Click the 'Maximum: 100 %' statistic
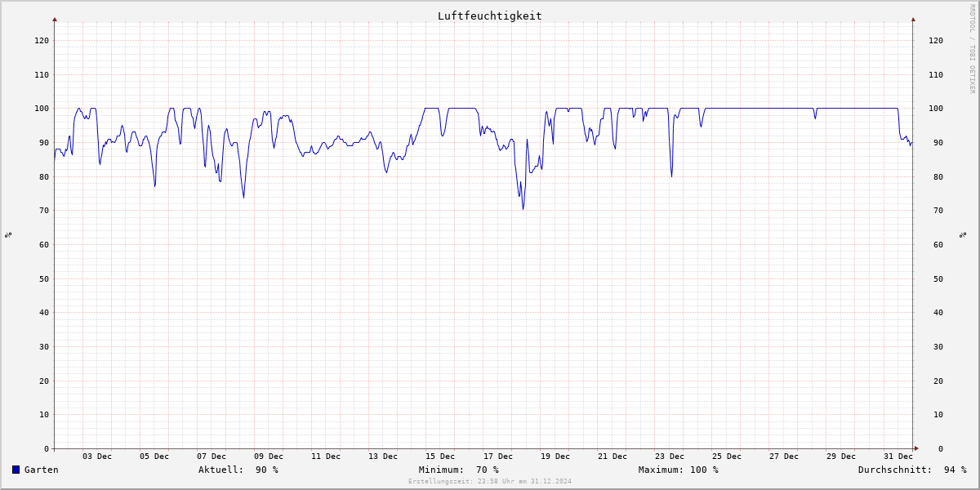The image size is (980, 490). click(x=679, y=470)
